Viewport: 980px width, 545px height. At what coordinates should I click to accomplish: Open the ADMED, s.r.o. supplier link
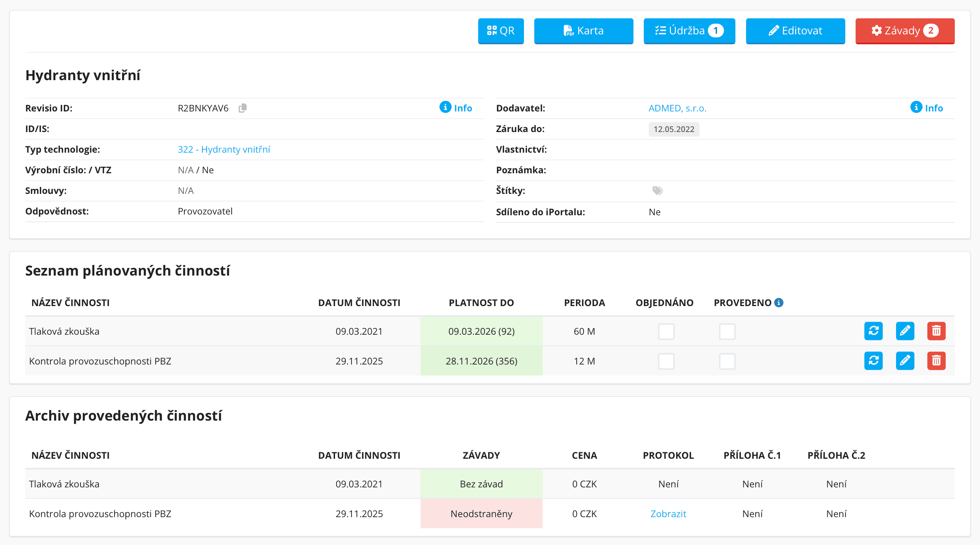click(677, 108)
